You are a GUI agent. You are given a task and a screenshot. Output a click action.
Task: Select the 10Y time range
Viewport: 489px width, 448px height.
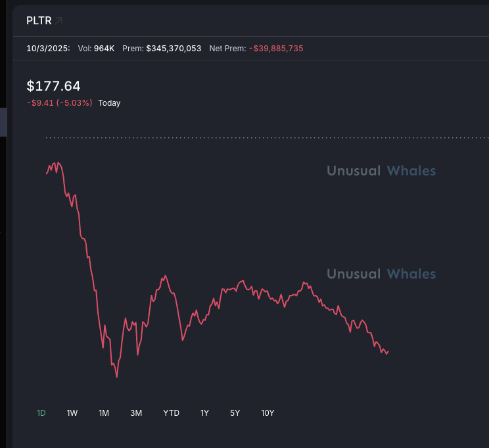268,413
